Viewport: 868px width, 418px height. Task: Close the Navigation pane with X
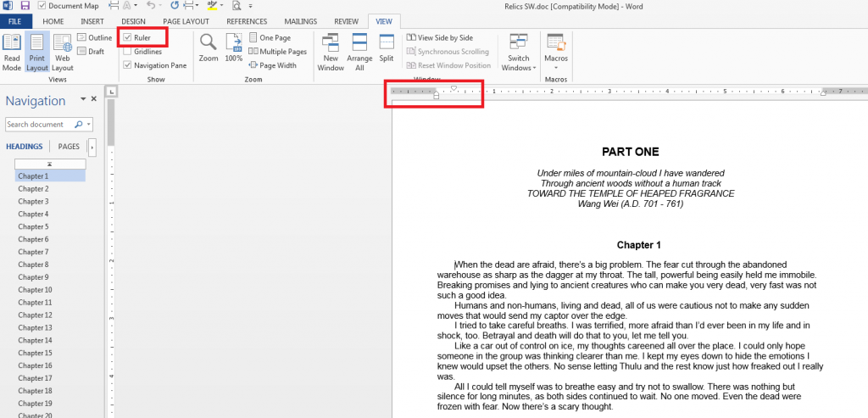[x=93, y=98]
